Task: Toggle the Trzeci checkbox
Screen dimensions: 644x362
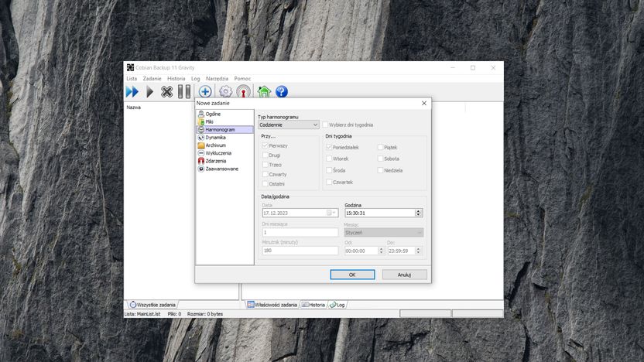Action: (x=265, y=165)
